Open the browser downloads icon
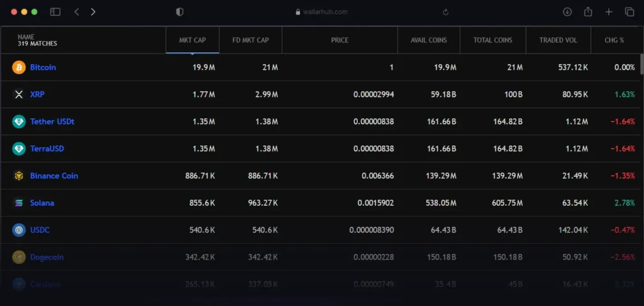Screen dimensions: 644x306 tap(567, 12)
